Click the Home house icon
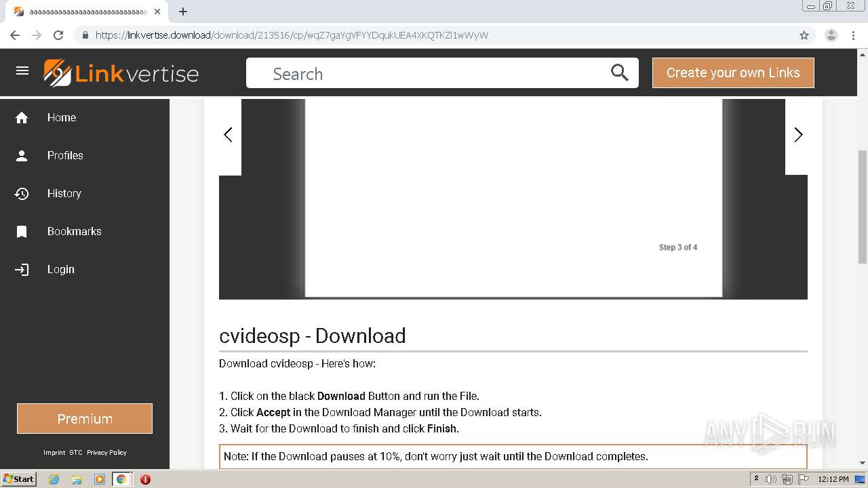 22,118
